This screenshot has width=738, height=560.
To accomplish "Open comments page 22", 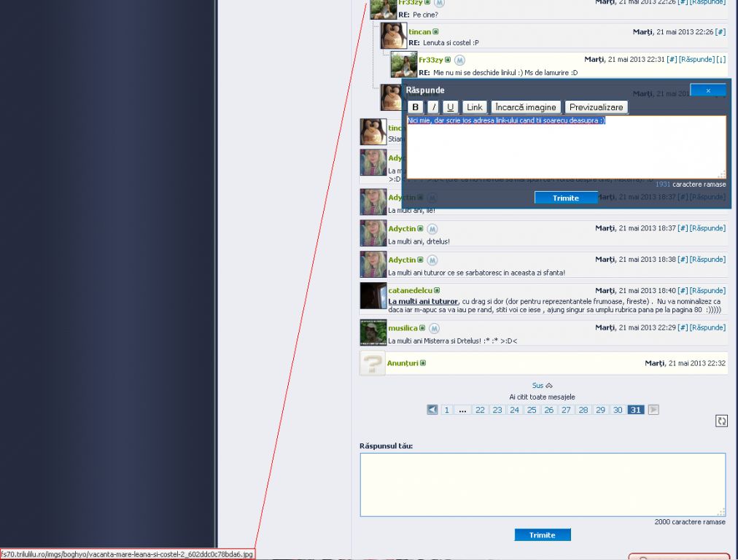I will point(480,410).
